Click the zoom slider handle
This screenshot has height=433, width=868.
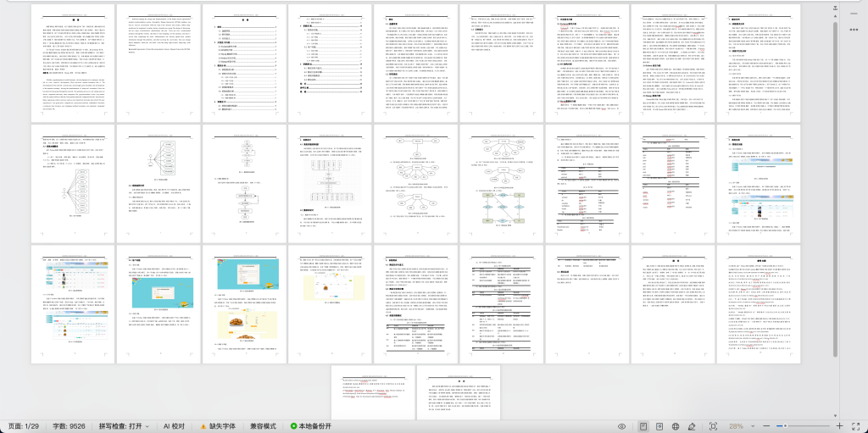point(785,426)
